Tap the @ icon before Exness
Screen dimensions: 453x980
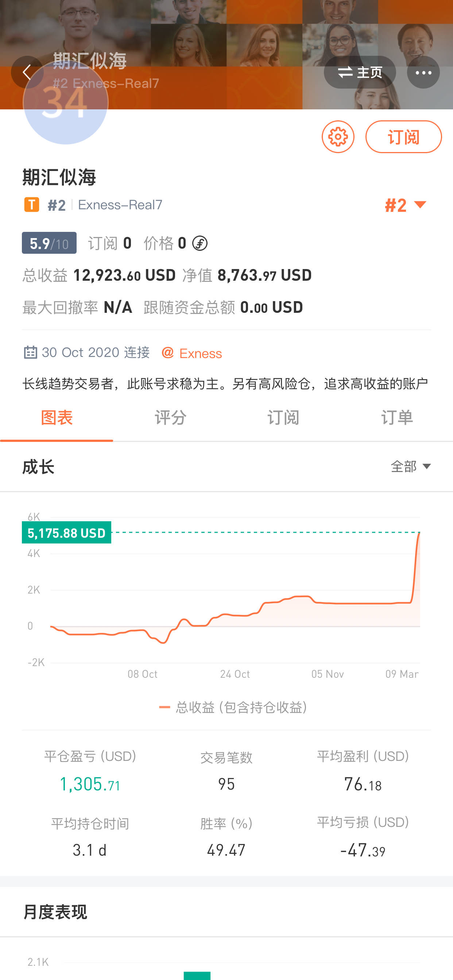(167, 353)
